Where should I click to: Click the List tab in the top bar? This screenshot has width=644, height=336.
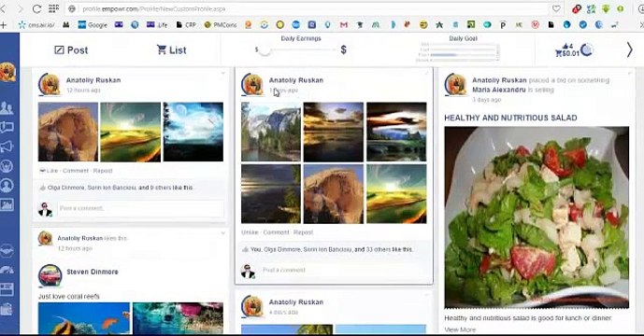point(172,50)
